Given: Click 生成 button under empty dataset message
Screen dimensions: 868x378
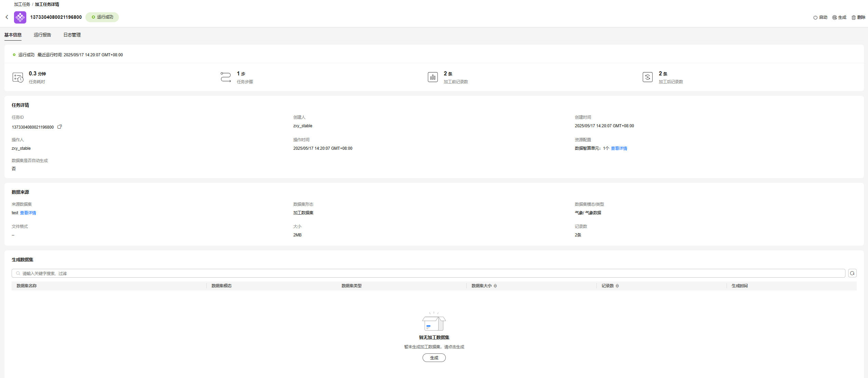Looking at the screenshot, I should pos(434,358).
